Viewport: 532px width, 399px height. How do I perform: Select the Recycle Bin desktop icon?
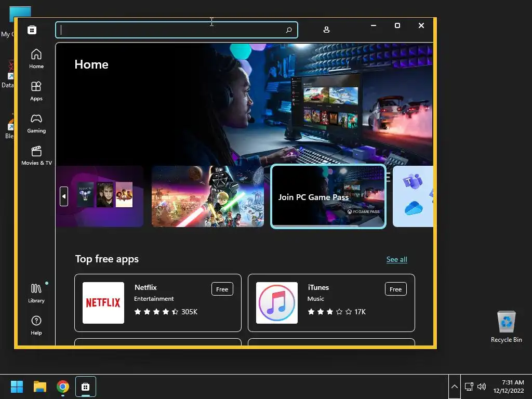(506, 326)
